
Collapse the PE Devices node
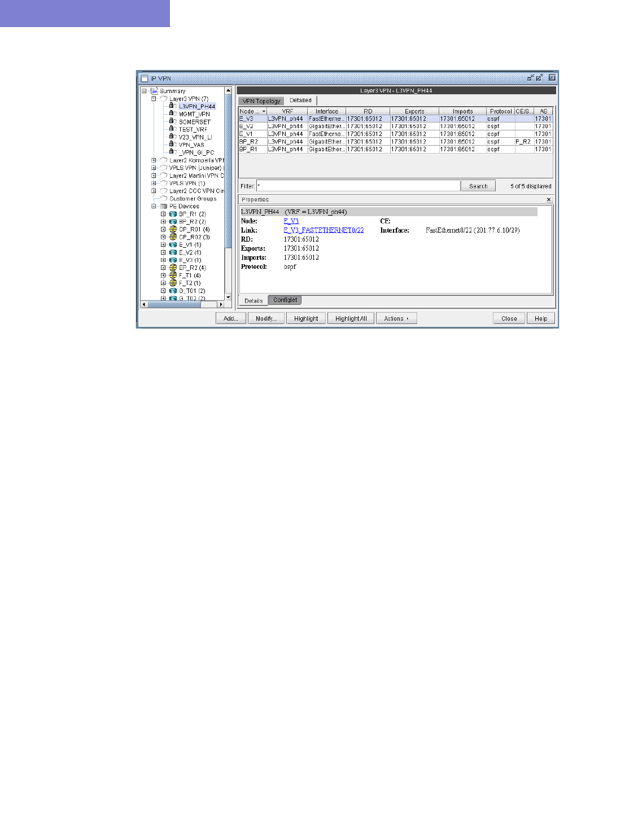pyautogui.click(x=154, y=206)
